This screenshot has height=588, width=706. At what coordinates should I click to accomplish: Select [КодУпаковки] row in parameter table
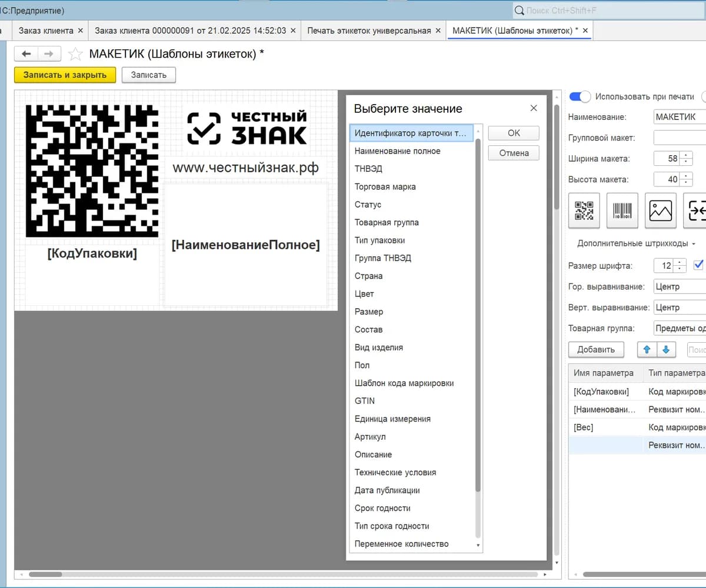(637, 392)
